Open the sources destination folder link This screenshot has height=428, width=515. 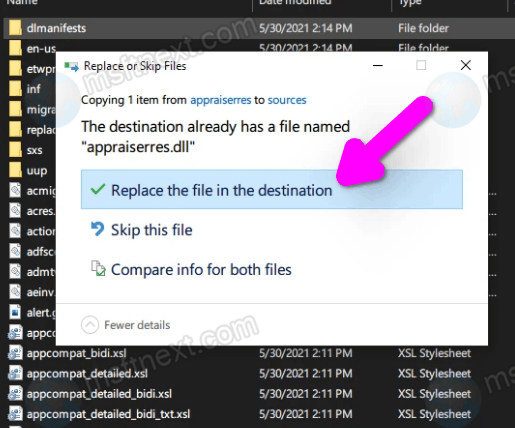tap(287, 100)
